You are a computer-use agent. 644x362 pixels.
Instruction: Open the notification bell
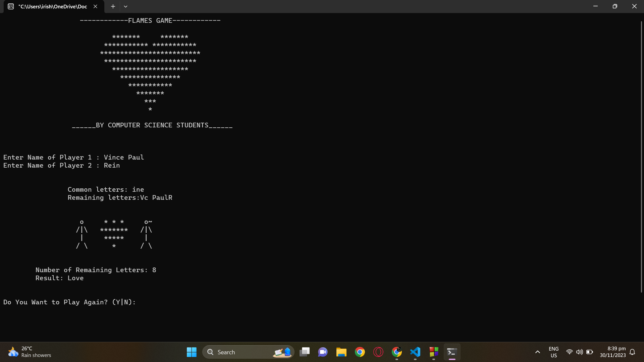click(x=632, y=352)
